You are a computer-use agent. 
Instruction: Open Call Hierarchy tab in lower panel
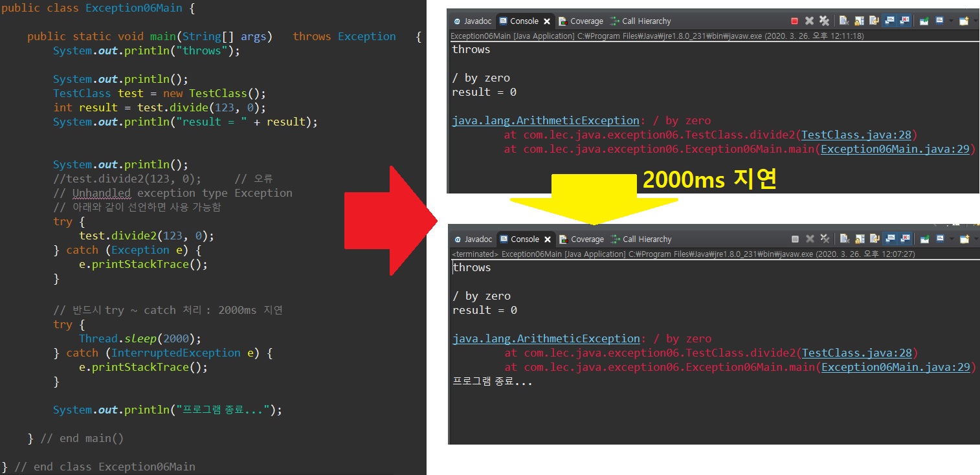[641, 239]
